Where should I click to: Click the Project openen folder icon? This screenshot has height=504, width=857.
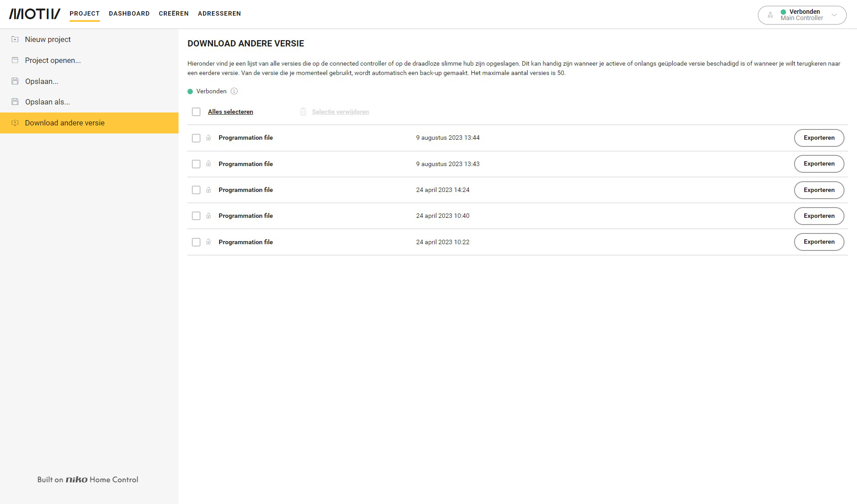coord(15,60)
